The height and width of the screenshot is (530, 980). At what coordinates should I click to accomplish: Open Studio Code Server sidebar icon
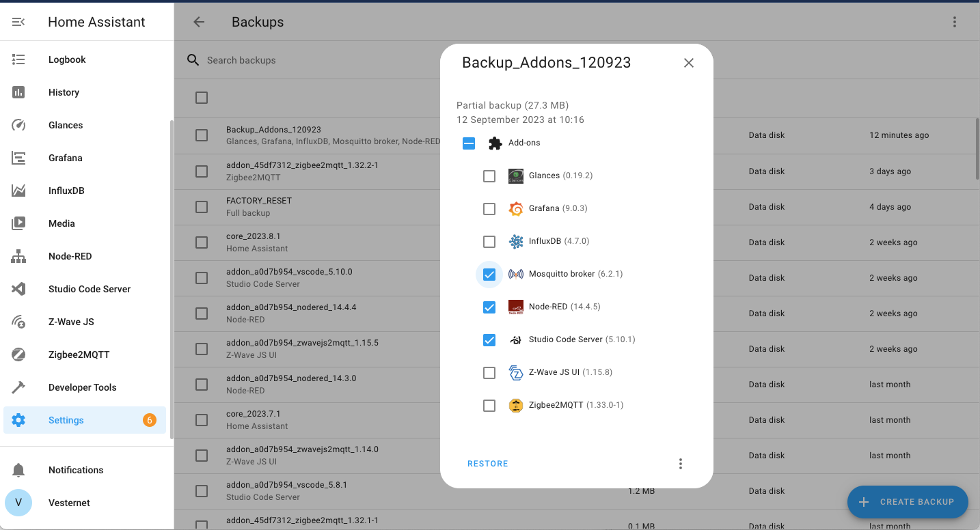coord(18,289)
